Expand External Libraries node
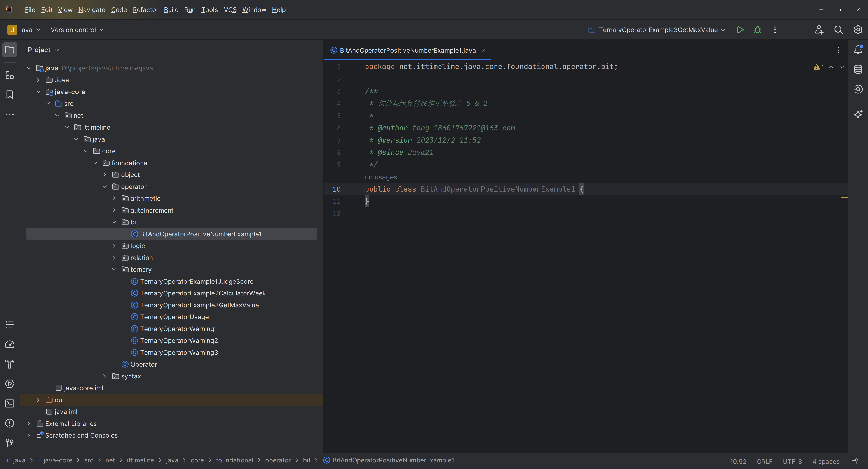The width and height of the screenshot is (868, 469). 29,424
